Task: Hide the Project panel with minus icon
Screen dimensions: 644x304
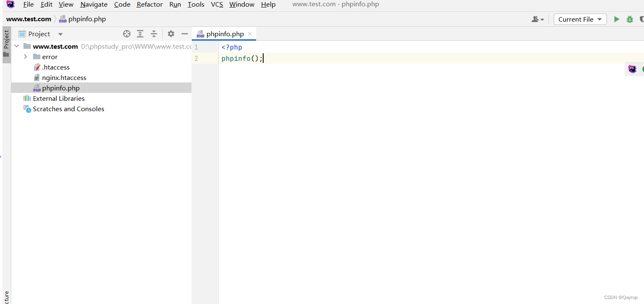Action: click(185, 34)
